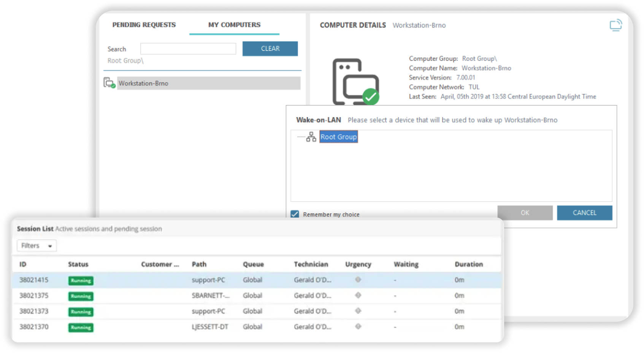The image size is (644, 353).
Task: Click the Running badge for session 38021373
Action: pos(81,312)
